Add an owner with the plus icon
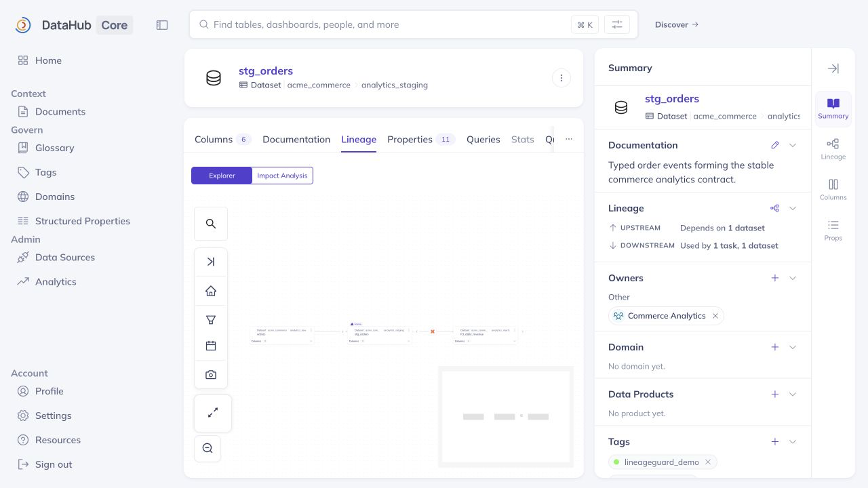868x488 pixels. [775, 278]
